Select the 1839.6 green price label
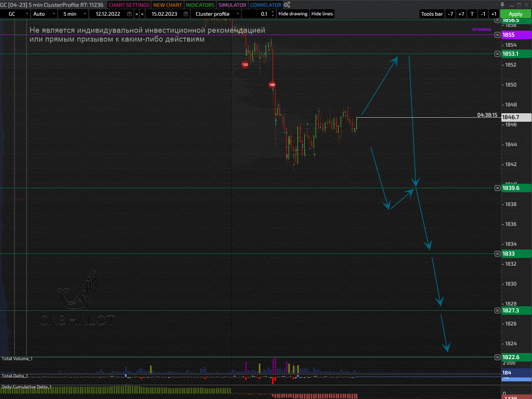 click(516, 188)
